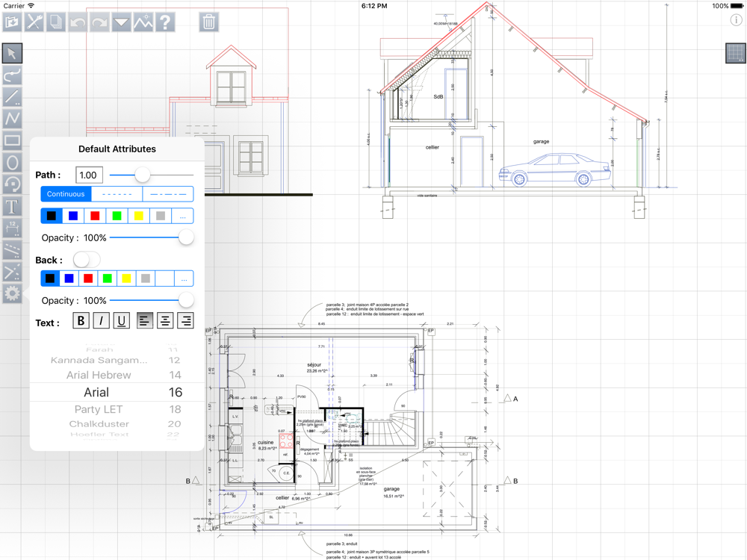Toggle bold text formatting
The height and width of the screenshot is (560, 747).
click(81, 321)
